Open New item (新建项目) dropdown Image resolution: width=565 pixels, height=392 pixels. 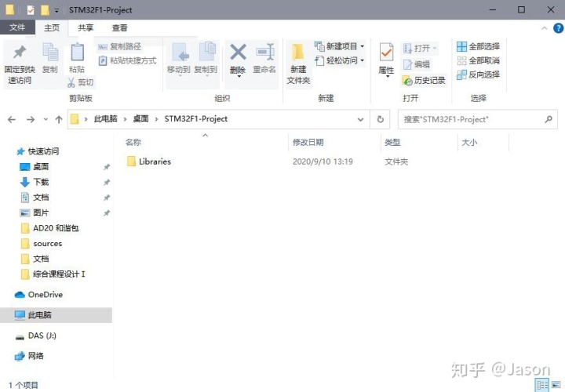pyautogui.click(x=340, y=46)
